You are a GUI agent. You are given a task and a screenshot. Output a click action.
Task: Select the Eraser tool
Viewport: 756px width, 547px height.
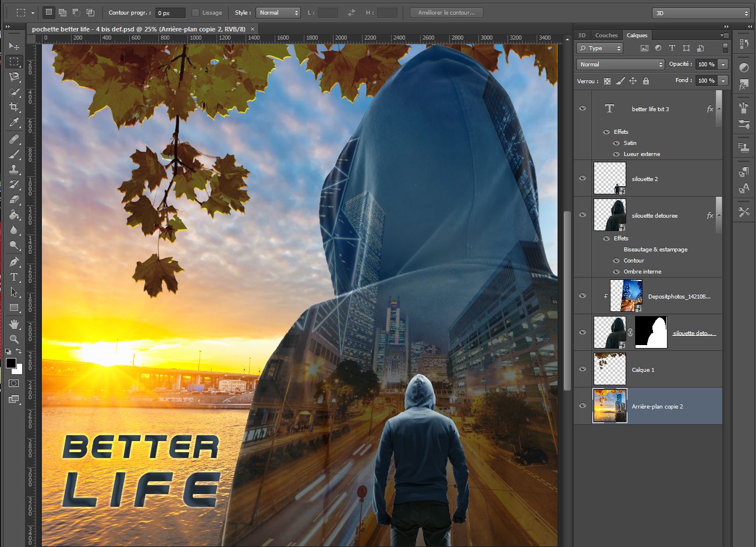(x=14, y=200)
